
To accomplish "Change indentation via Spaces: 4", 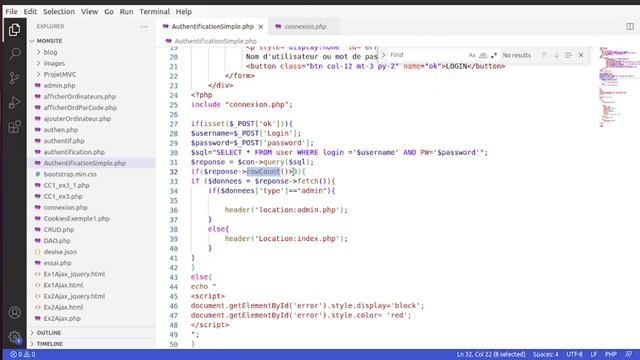I will coord(546,354).
